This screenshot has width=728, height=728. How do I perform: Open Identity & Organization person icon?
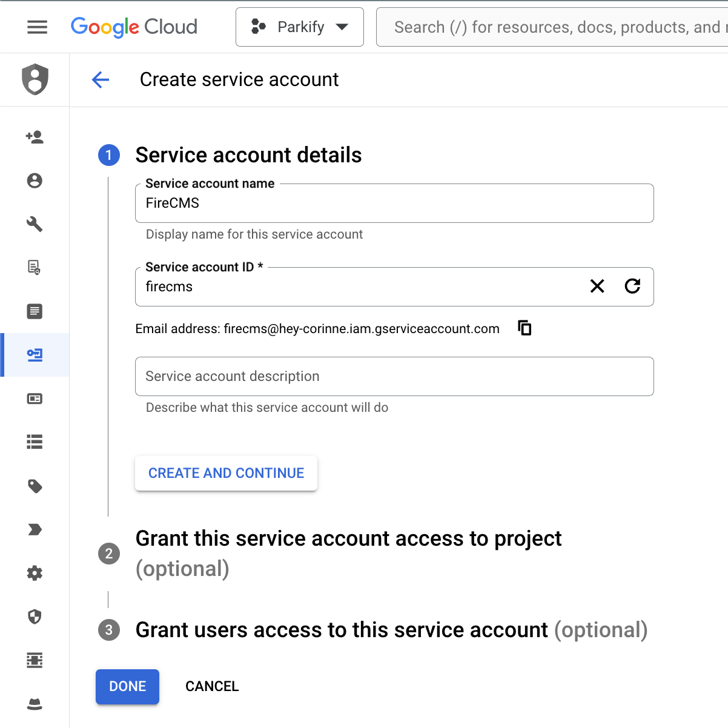[35, 180]
